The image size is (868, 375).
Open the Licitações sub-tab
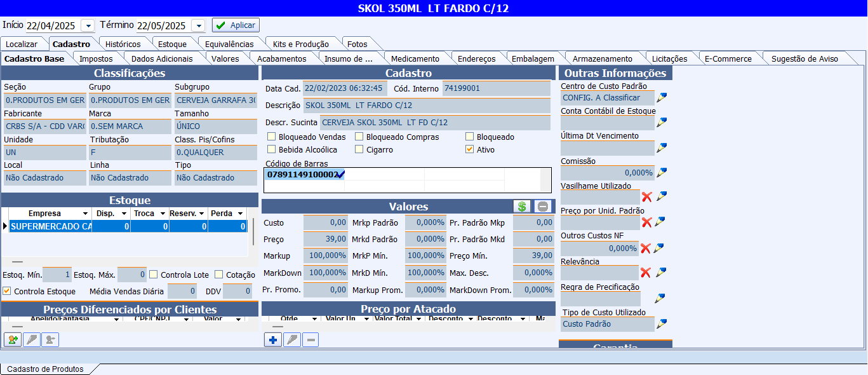(670, 58)
